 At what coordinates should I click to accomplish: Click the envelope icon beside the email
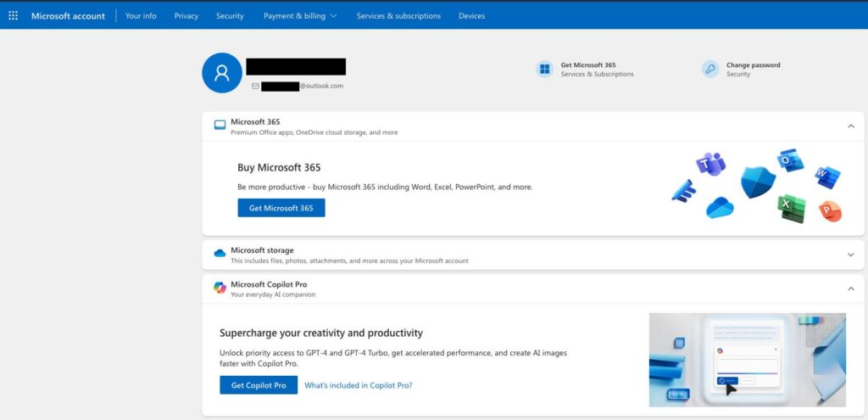pos(255,86)
